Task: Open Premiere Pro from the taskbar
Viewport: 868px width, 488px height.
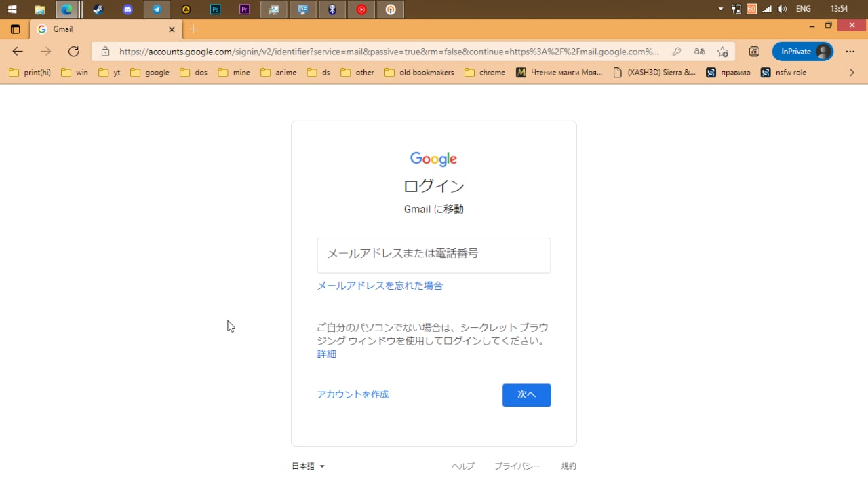Action: tap(245, 10)
